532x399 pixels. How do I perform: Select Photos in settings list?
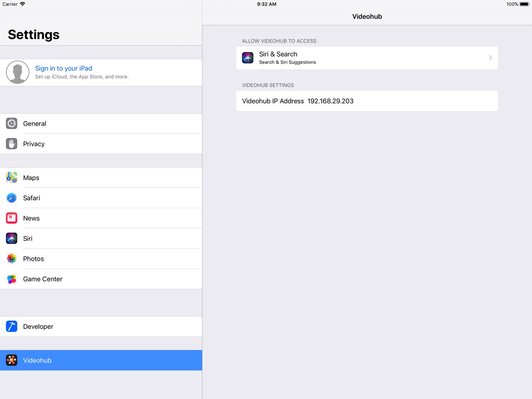point(101,259)
